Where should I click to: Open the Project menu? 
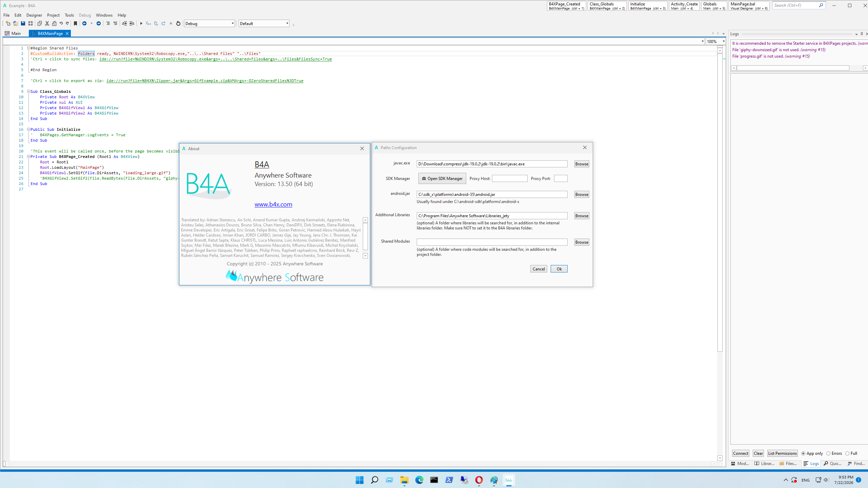[x=53, y=15]
